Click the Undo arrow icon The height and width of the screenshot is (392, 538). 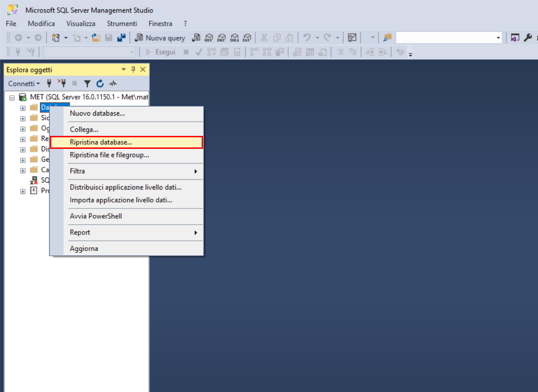(x=307, y=38)
